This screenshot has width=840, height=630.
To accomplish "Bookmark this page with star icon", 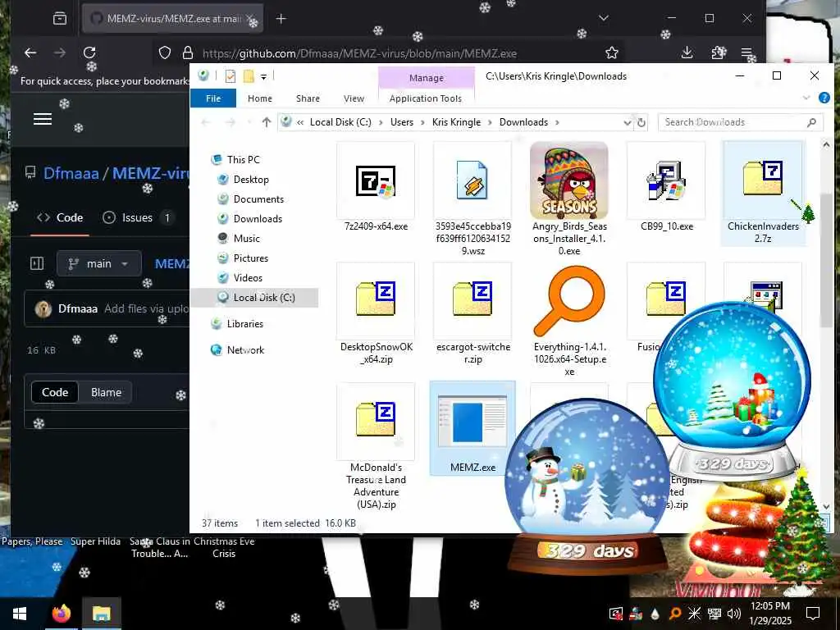I will tap(611, 52).
